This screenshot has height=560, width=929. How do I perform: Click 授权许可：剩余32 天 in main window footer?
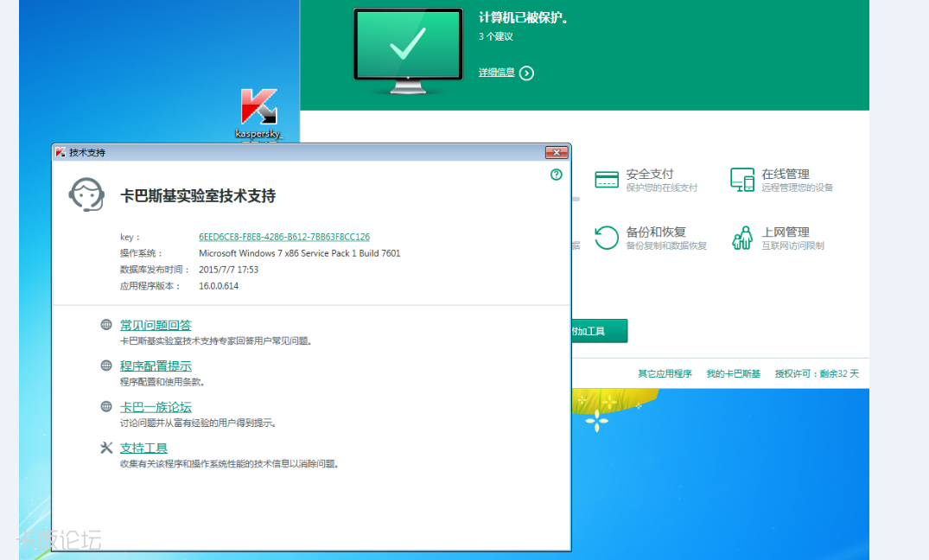click(x=817, y=374)
